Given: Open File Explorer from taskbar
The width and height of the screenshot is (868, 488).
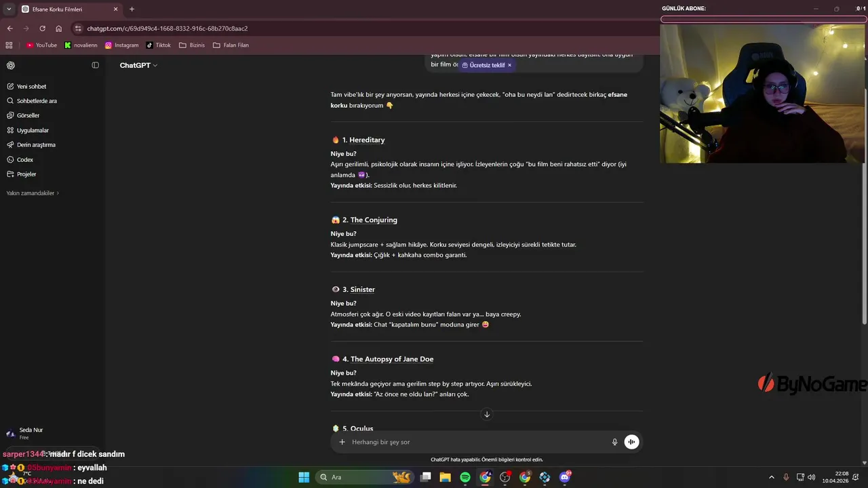Looking at the screenshot, I should pyautogui.click(x=446, y=477).
